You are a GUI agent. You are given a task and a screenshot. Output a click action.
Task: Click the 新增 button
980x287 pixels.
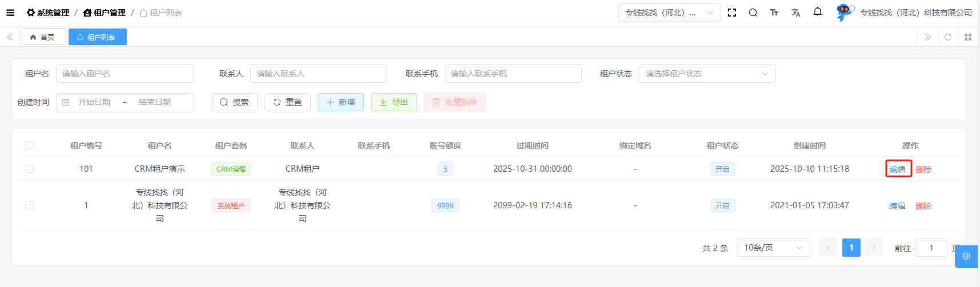[x=341, y=102]
